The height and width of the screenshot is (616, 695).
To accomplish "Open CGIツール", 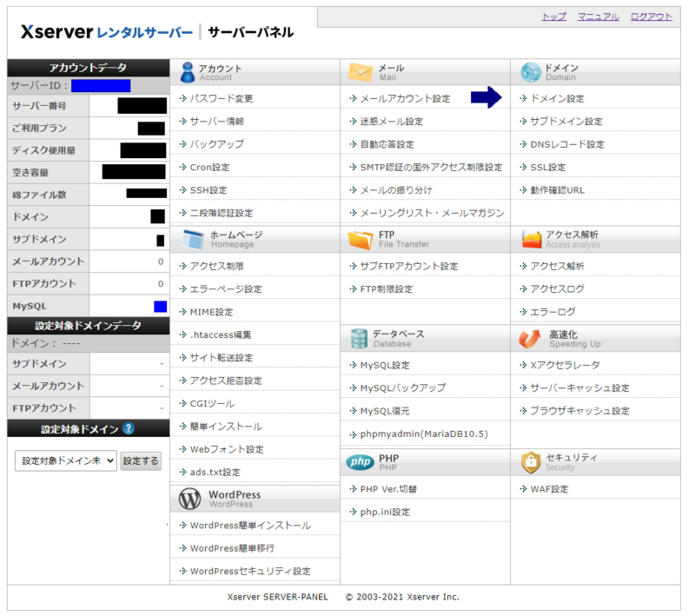I will pyautogui.click(x=212, y=403).
